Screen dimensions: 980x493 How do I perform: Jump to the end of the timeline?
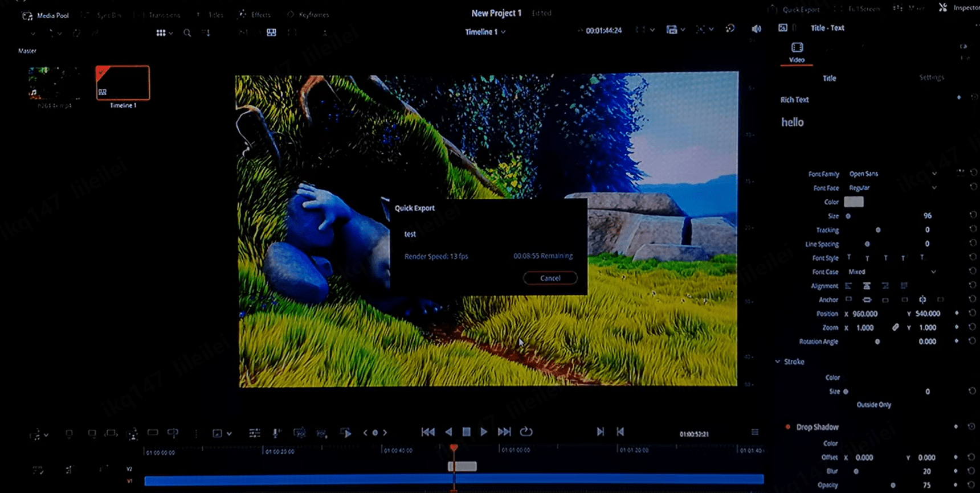(504, 432)
